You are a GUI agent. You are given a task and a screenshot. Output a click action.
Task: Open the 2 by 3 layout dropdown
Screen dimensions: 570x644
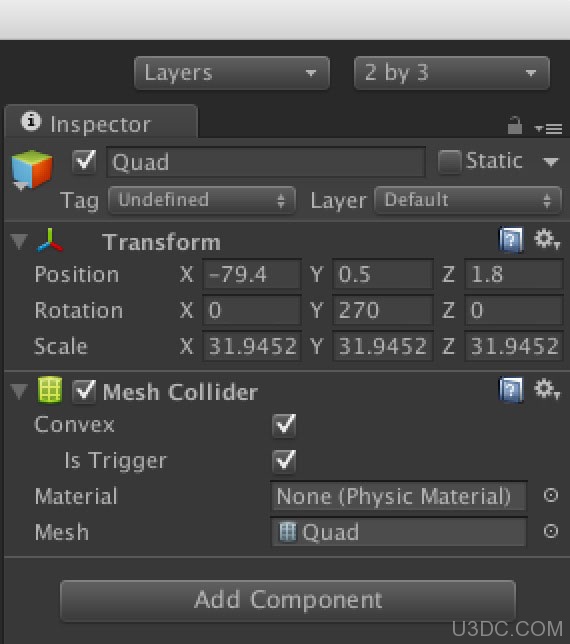451,73
